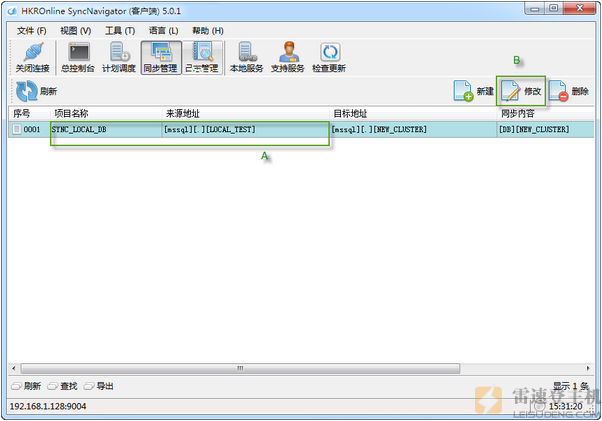The width and height of the screenshot is (602, 421).
Task: Open the 工具 (T) menu
Action: tap(120, 31)
